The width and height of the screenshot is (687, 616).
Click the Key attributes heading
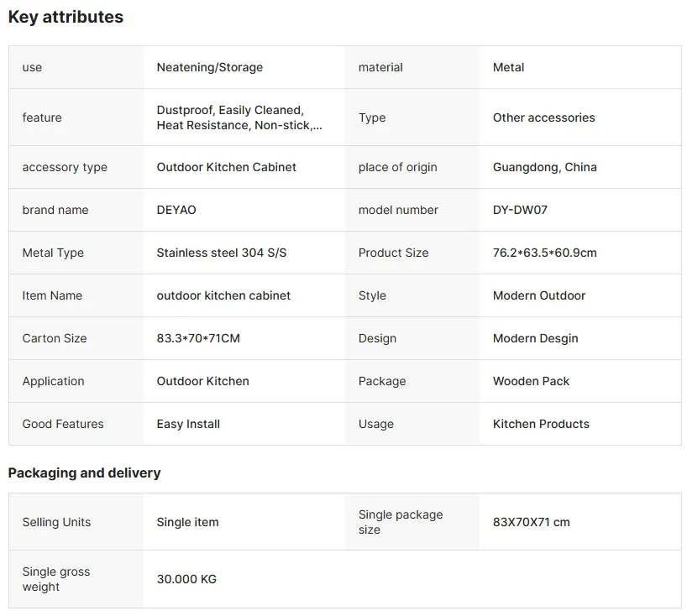(x=66, y=17)
